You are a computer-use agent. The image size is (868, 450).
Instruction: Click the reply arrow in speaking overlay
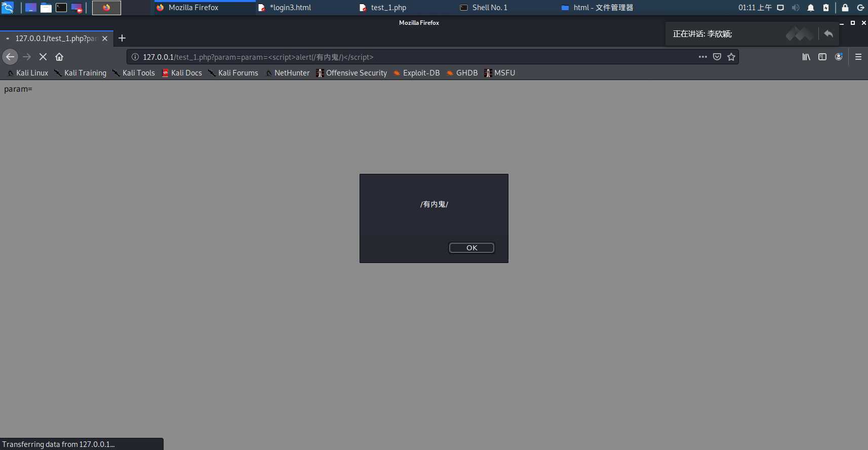(x=828, y=34)
